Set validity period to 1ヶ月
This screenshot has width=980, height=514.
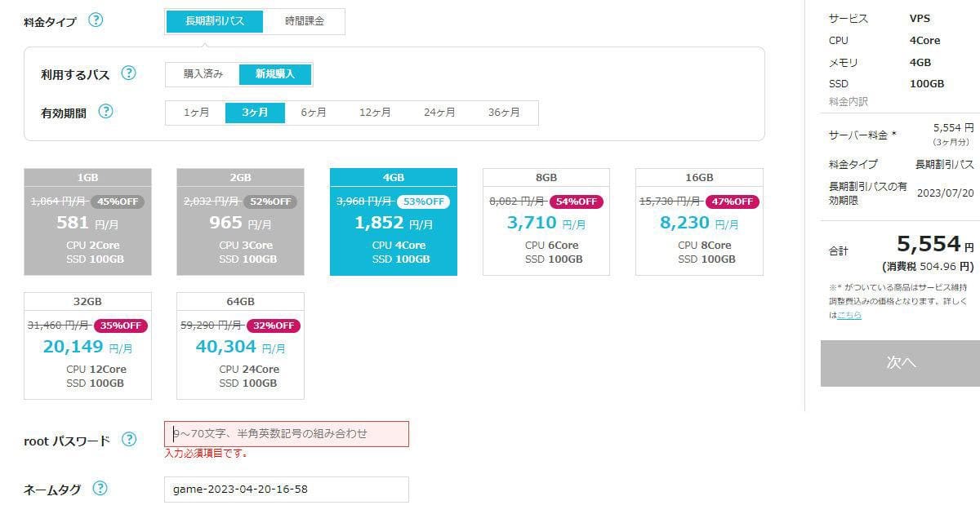point(196,113)
